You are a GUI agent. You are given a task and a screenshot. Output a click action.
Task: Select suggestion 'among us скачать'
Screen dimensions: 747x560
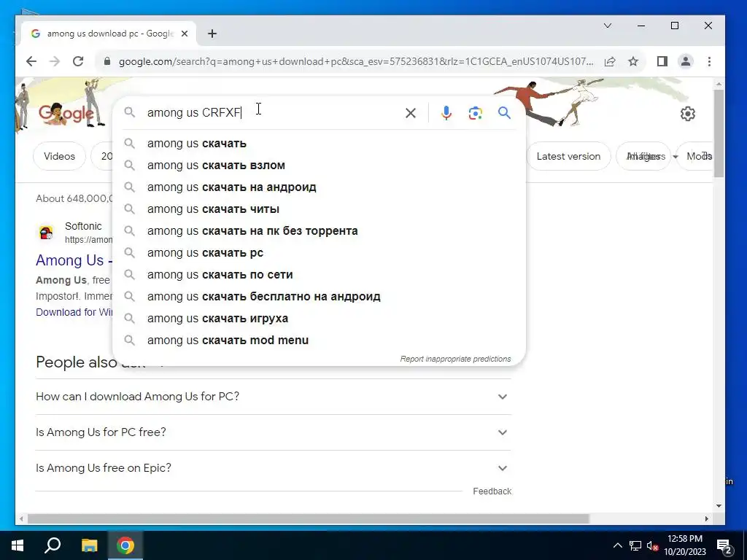tap(320, 144)
